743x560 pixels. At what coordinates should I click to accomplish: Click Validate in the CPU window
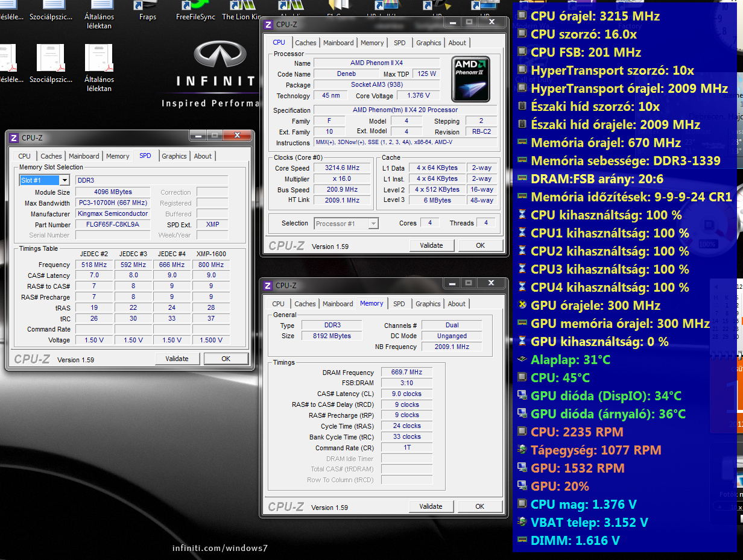[432, 245]
